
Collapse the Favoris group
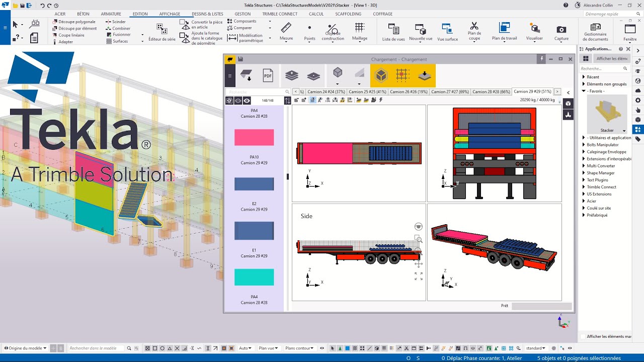pos(584,91)
